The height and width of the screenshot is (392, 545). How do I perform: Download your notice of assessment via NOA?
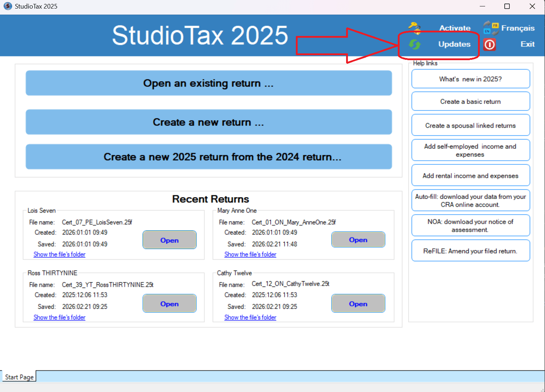(x=471, y=225)
